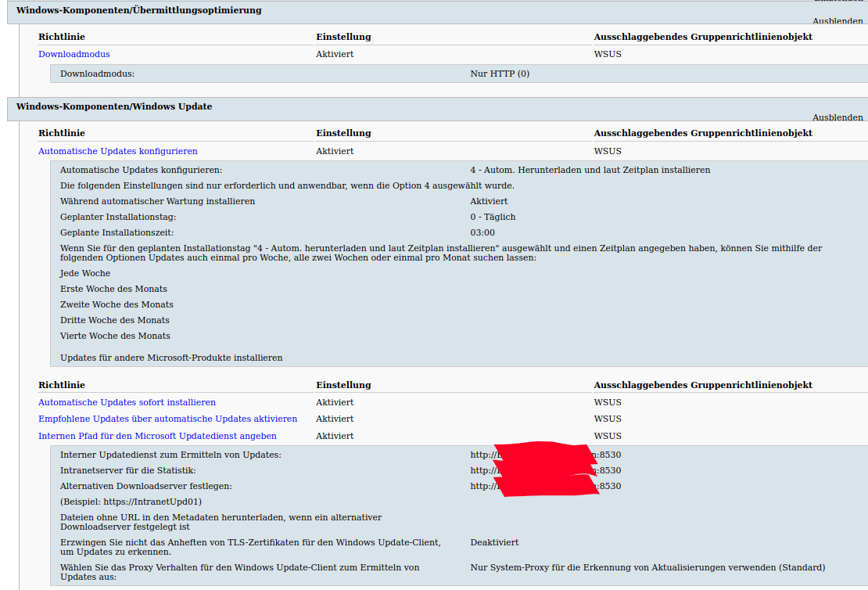The image size is (868, 590).
Task: Click 'Zweite Woche des Monats'
Action: point(117,304)
